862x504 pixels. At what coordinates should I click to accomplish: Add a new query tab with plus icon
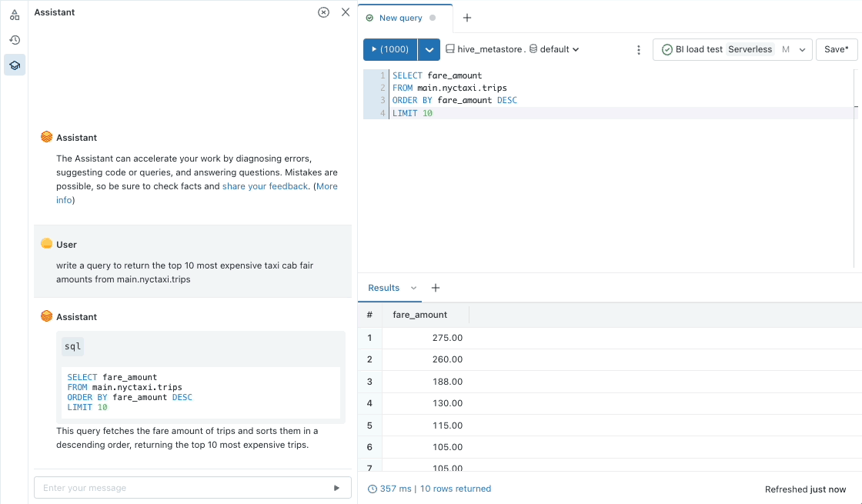tap(466, 18)
